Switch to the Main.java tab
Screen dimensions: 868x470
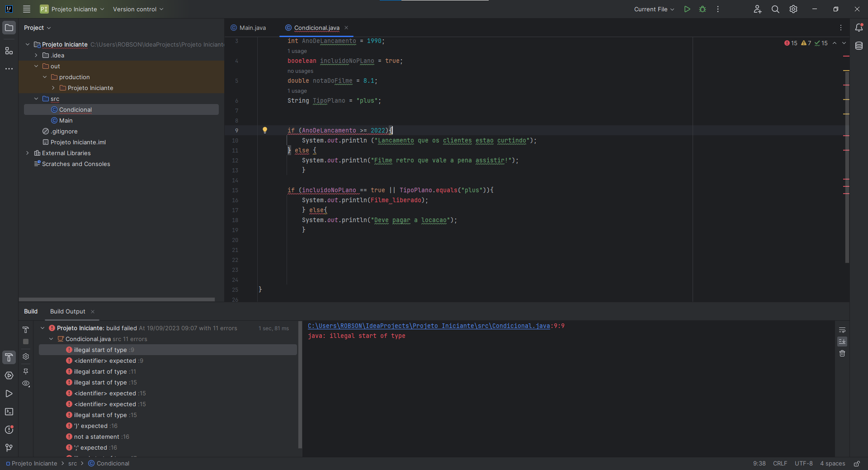(x=249, y=28)
